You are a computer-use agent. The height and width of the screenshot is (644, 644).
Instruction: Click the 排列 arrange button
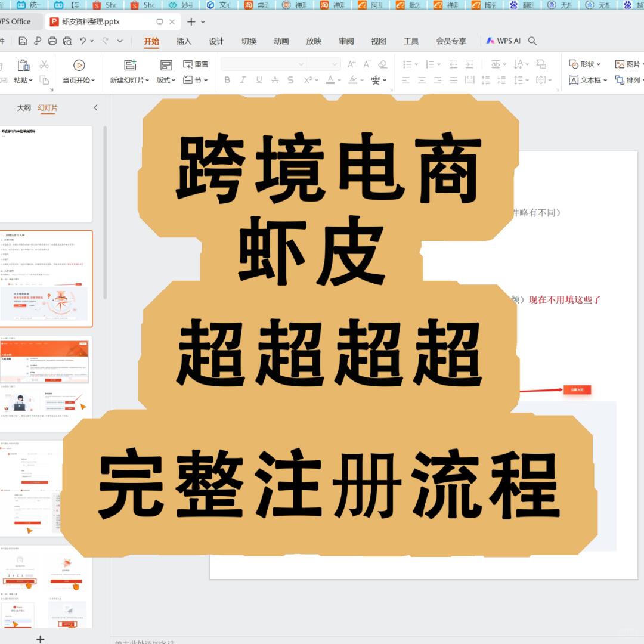(628, 80)
